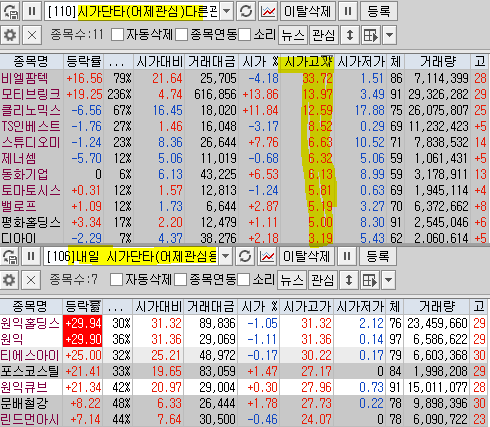The width and height of the screenshot is (490, 427).
Task: Open the chart icon in the top panel
Action: click(268, 12)
